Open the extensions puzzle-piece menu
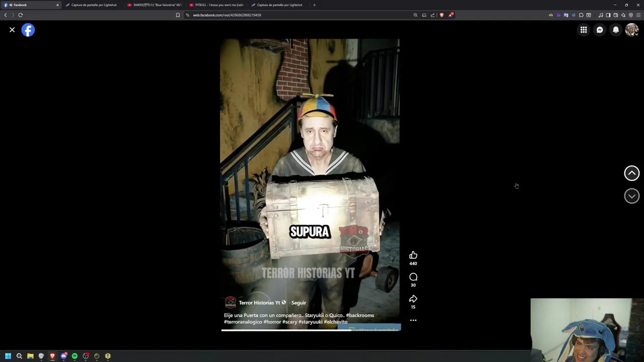 (581, 15)
